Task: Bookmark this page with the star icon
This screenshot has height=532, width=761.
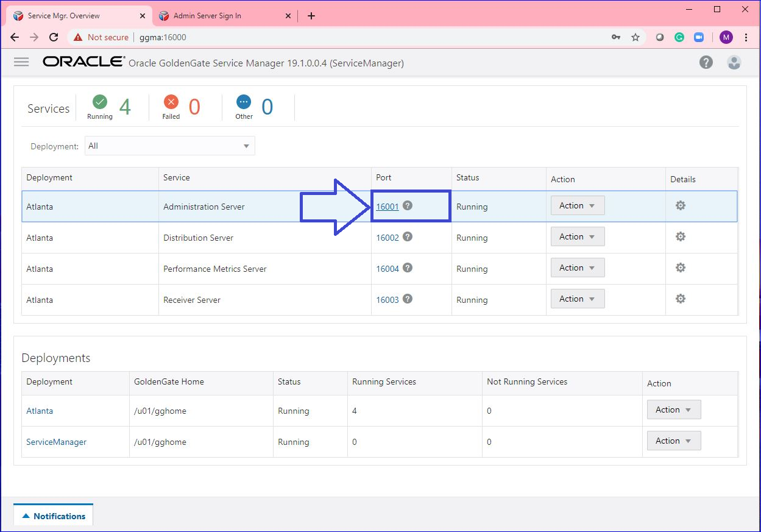Action: pos(635,37)
